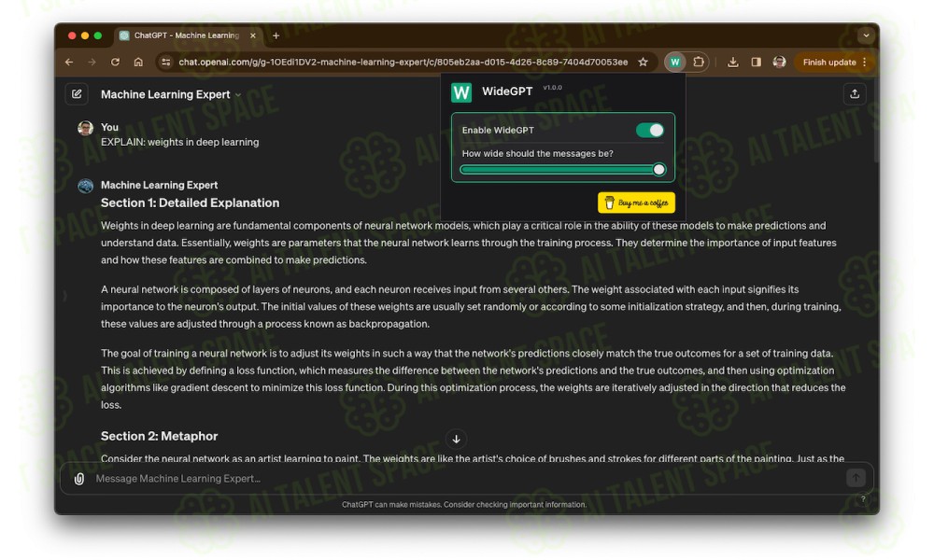
Task: Open the browser downloads icon
Action: 732,62
